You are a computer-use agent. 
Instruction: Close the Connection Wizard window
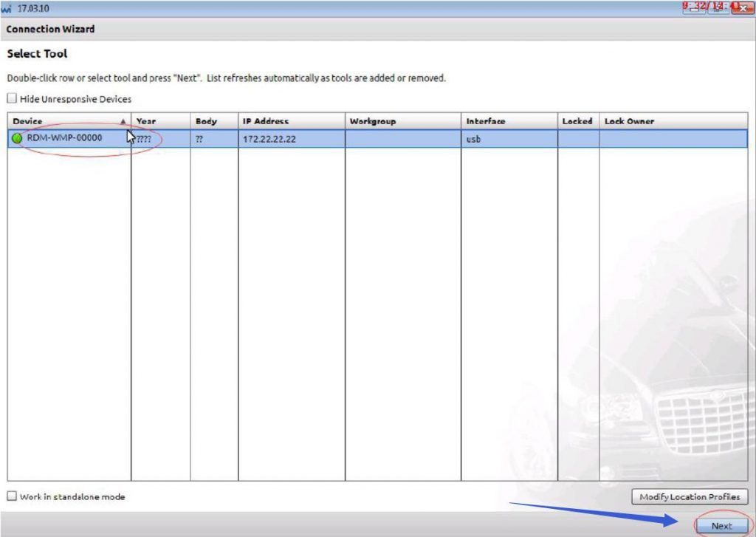tap(743, 7)
